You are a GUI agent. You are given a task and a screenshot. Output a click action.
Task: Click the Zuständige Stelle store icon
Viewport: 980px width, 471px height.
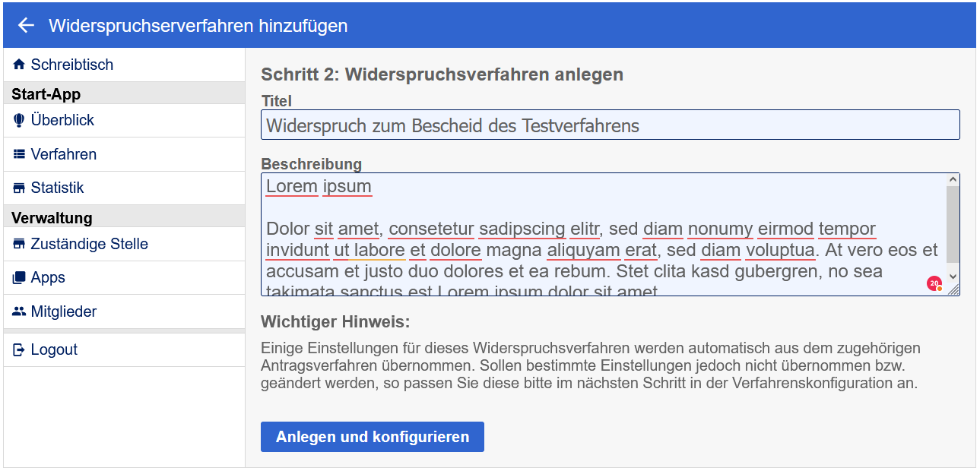click(19, 245)
